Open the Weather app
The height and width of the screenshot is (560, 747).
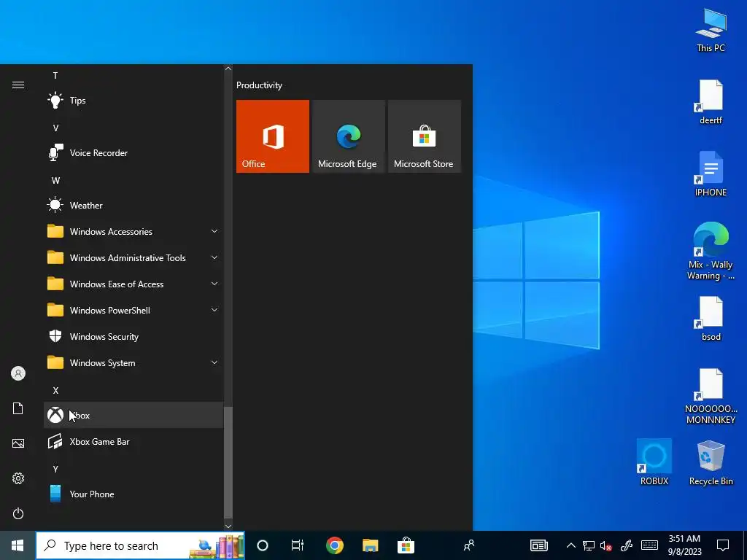tap(133, 205)
